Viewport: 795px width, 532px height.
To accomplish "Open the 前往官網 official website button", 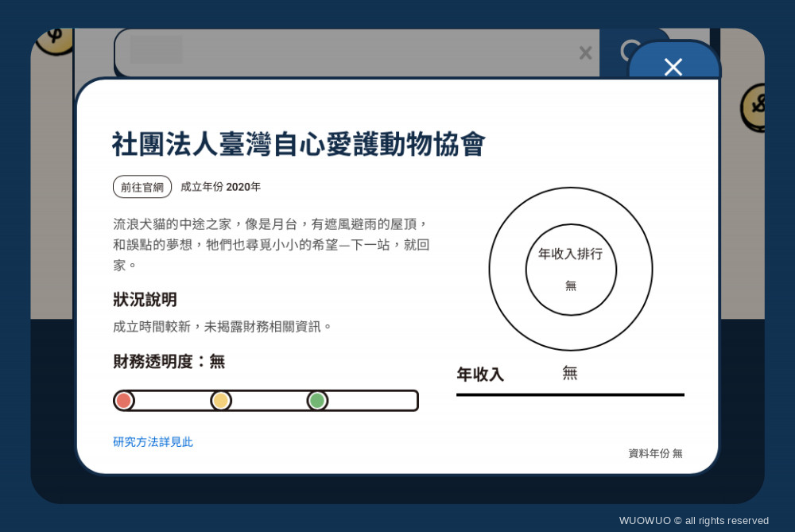I will [x=142, y=187].
